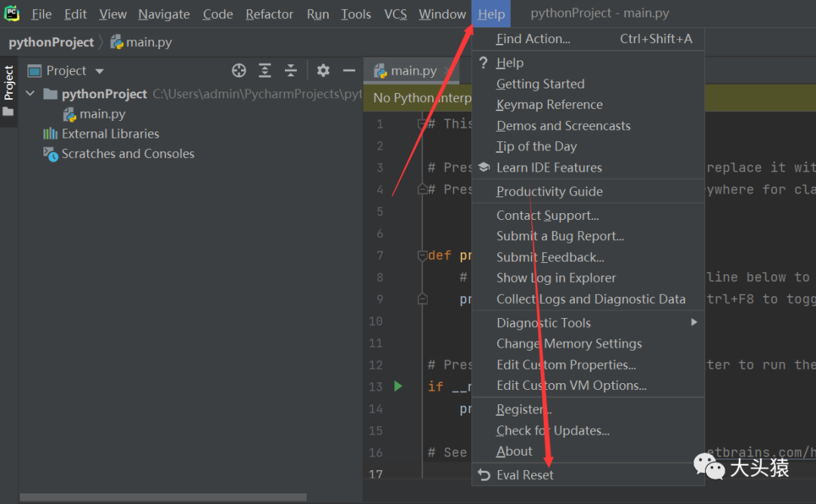Open the View menu

113,14
